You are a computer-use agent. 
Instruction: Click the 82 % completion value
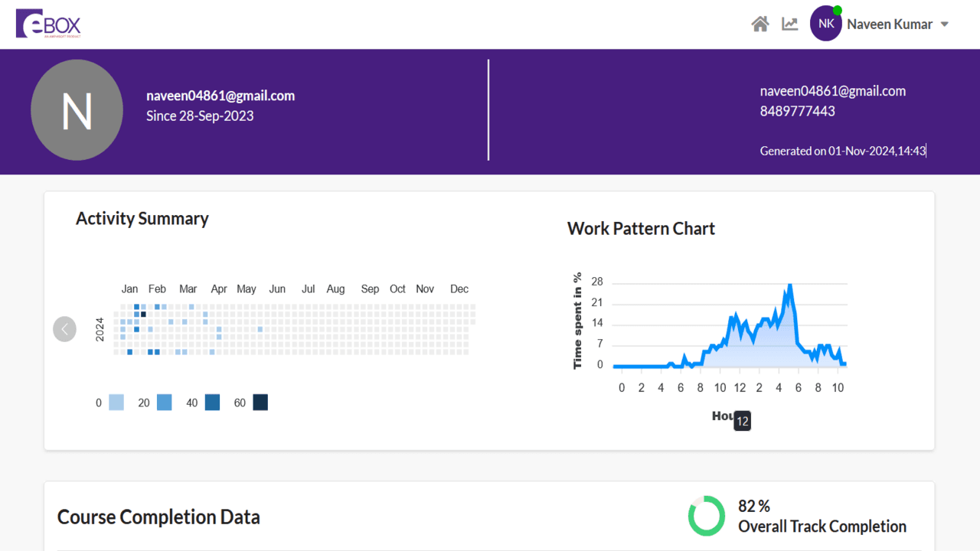(x=753, y=507)
